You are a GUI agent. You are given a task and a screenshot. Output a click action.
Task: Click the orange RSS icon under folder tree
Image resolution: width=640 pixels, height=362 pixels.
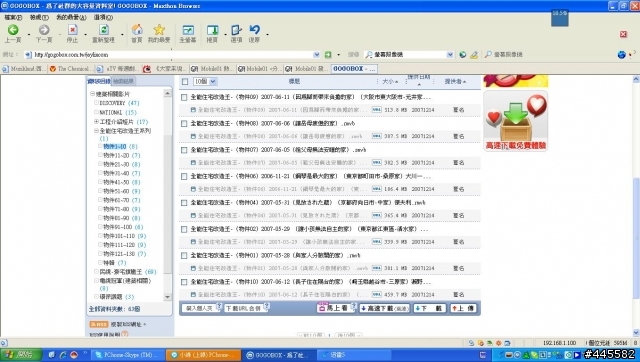98,324
